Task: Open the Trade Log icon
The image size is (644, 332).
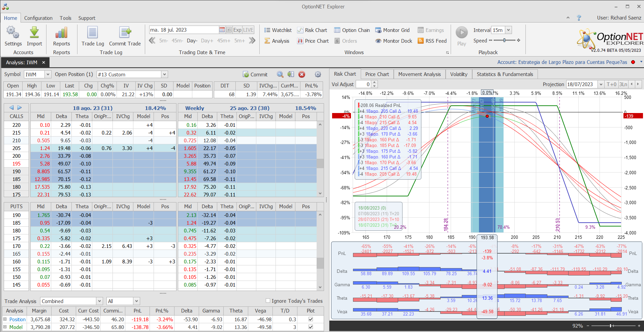Action: tap(93, 33)
